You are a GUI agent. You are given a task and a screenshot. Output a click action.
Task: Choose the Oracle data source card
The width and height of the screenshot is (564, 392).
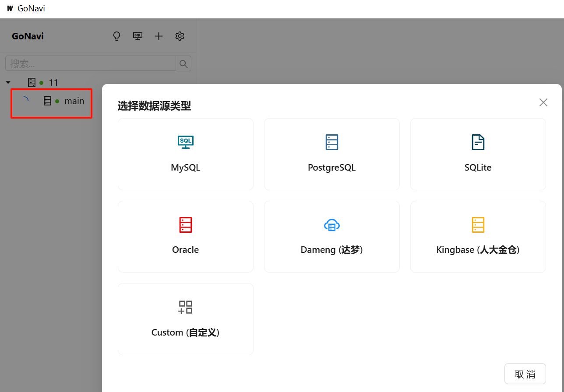(x=186, y=237)
